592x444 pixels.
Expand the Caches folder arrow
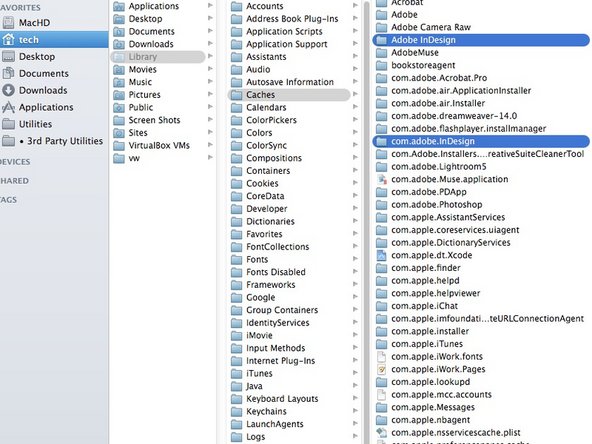(x=355, y=94)
